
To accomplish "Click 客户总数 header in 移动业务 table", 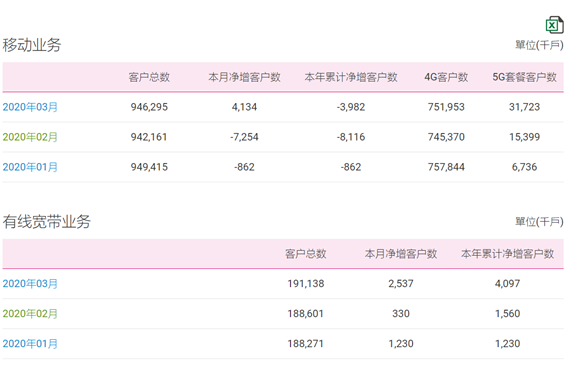I will coord(149,77).
